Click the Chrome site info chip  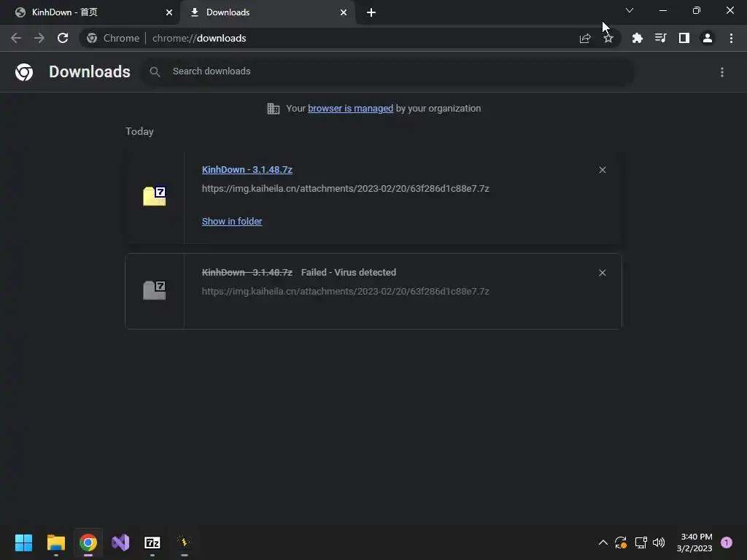coord(113,38)
